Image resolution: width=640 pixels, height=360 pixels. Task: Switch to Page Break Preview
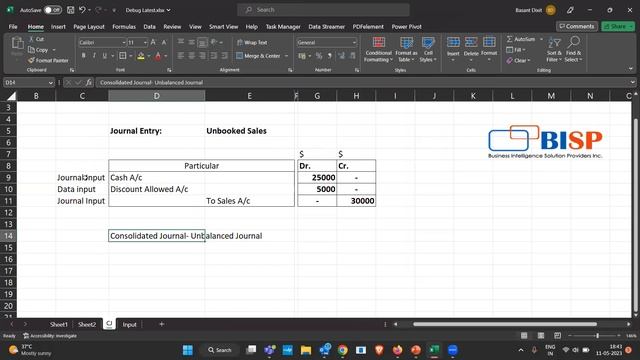[x=557, y=336]
